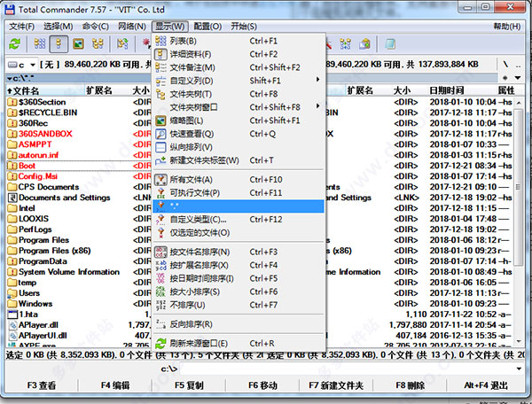532x404 pixels.
Task: Choose 详细资料(F) view option
Action: [239, 54]
